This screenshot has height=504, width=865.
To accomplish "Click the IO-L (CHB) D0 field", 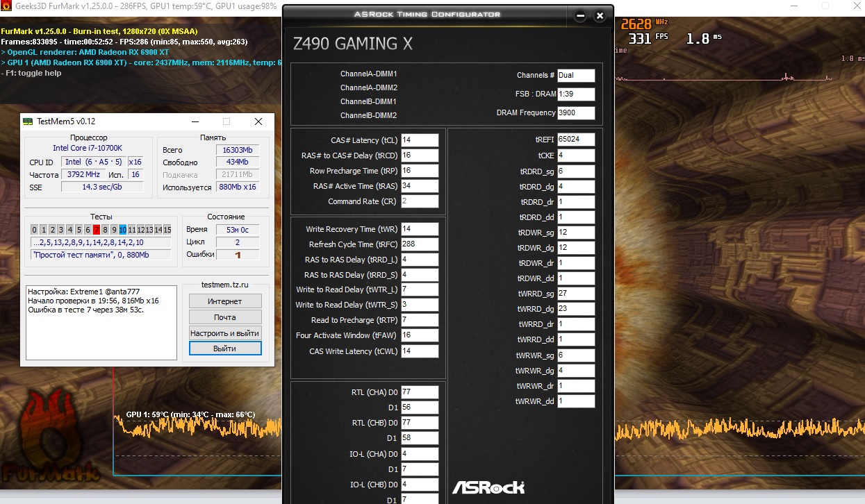I will [420, 485].
